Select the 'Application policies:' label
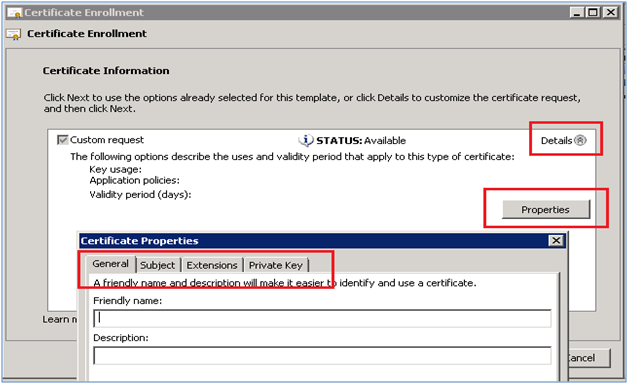Viewport: 629px width, 384px height. (134, 181)
